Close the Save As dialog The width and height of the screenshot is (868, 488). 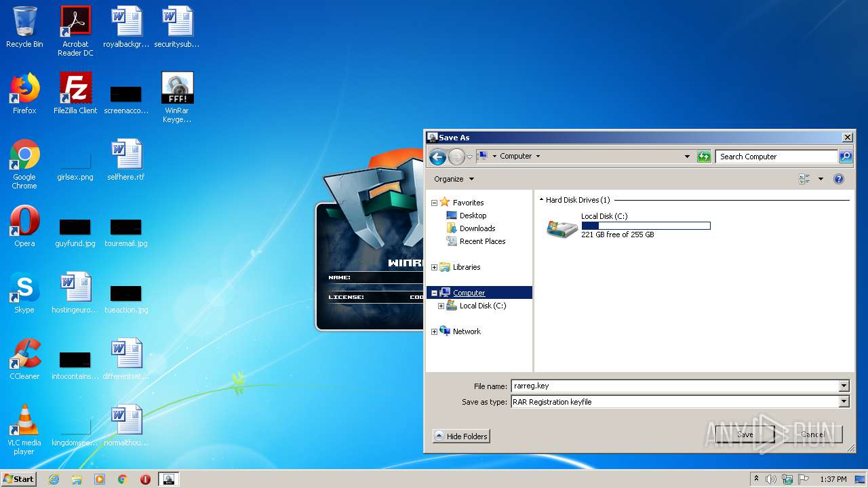pyautogui.click(x=847, y=138)
